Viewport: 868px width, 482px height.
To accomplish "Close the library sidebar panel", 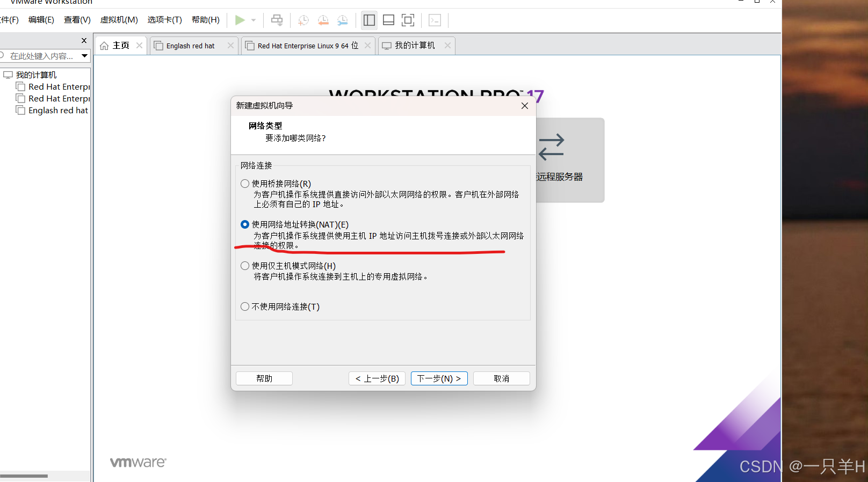I will click(x=84, y=41).
